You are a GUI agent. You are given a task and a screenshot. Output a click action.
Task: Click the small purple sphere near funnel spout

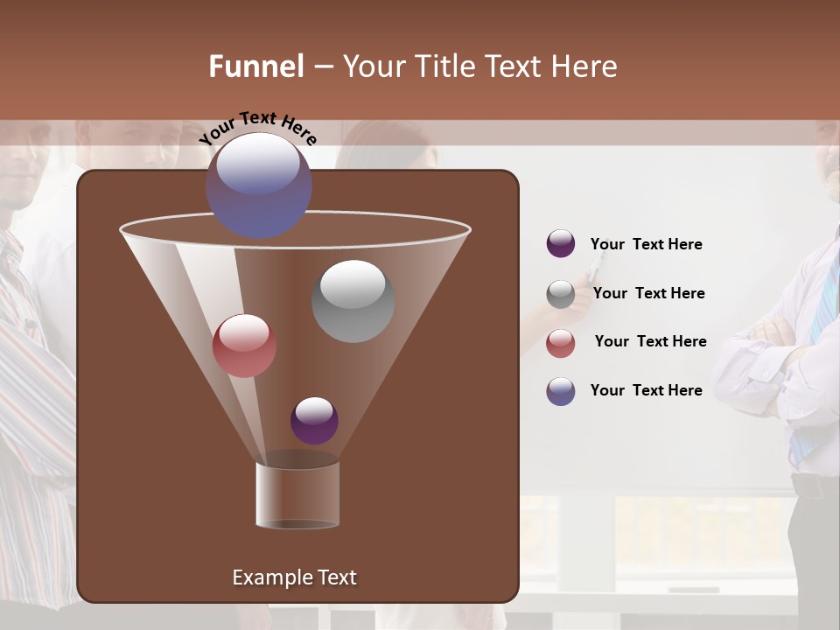pyautogui.click(x=313, y=421)
